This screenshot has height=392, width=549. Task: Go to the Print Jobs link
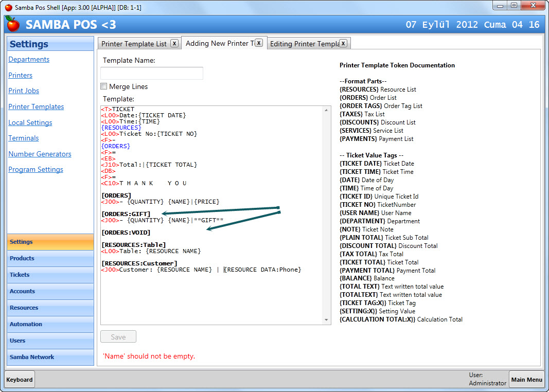(x=24, y=91)
